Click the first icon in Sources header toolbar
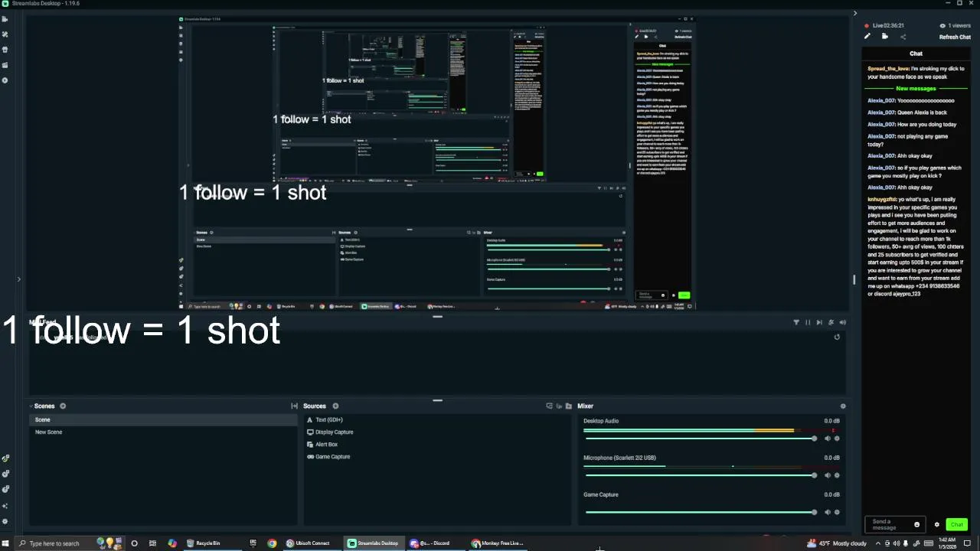Screen dimensions: 980x551 (550, 406)
